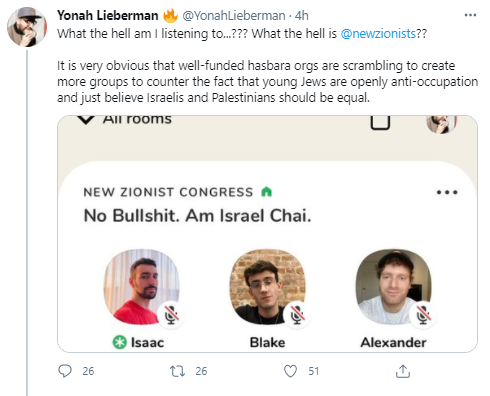Click Isaac's green moderator star badge
The height and width of the screenshot is (396, 490).
coord(120,342)
